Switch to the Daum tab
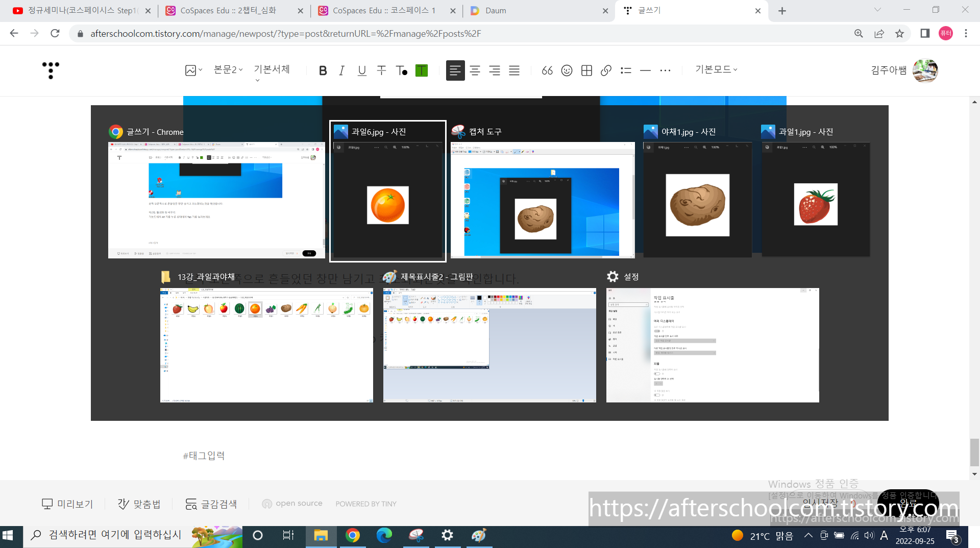 pos(538,11)
